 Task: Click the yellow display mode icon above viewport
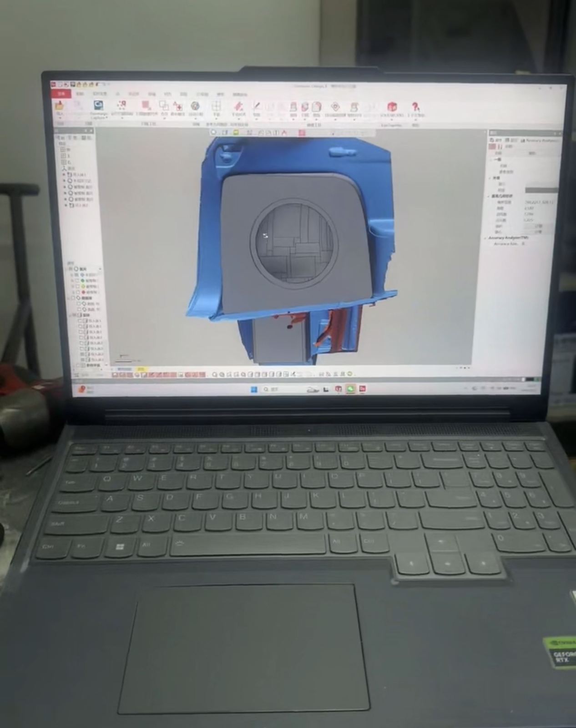point(236,132)
